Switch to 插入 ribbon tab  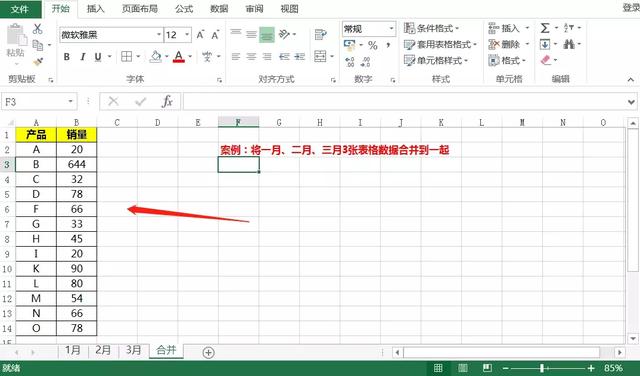pos(96,9)
